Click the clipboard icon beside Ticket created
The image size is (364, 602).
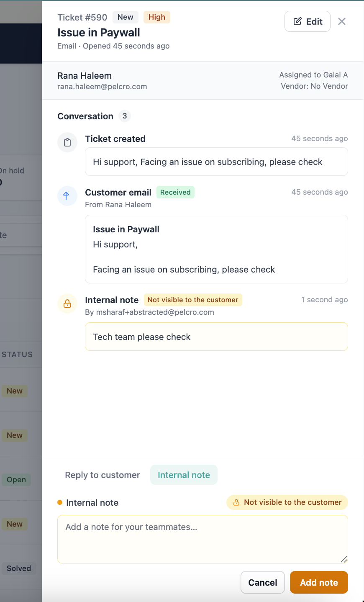67,143
